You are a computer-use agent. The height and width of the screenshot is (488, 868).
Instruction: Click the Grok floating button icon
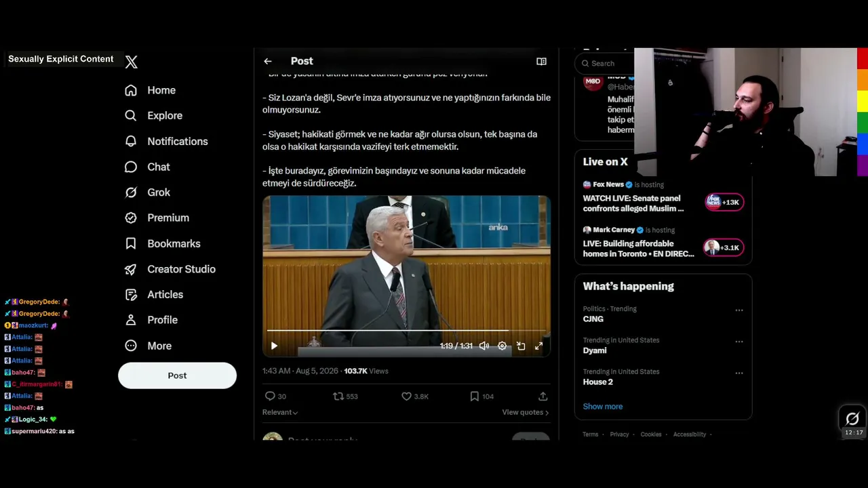(852, 419)
